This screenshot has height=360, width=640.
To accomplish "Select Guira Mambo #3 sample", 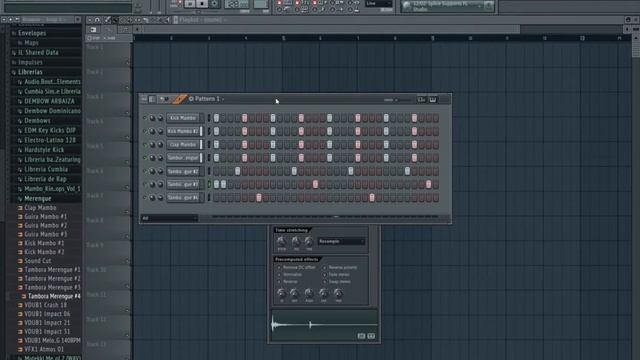I will 45,234.
